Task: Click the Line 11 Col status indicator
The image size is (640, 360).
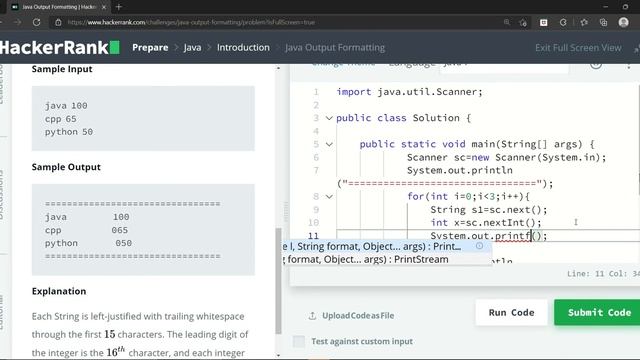Action: [603, 273]
